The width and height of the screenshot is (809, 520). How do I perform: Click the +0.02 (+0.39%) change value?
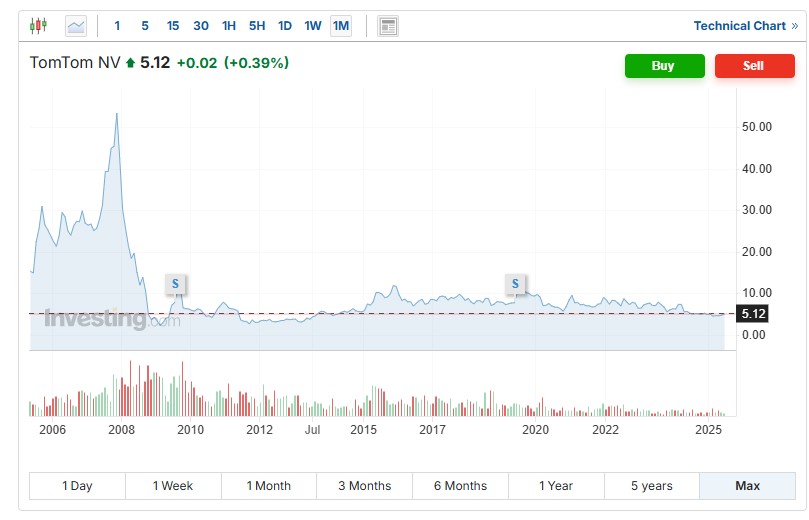pos(233,63)
